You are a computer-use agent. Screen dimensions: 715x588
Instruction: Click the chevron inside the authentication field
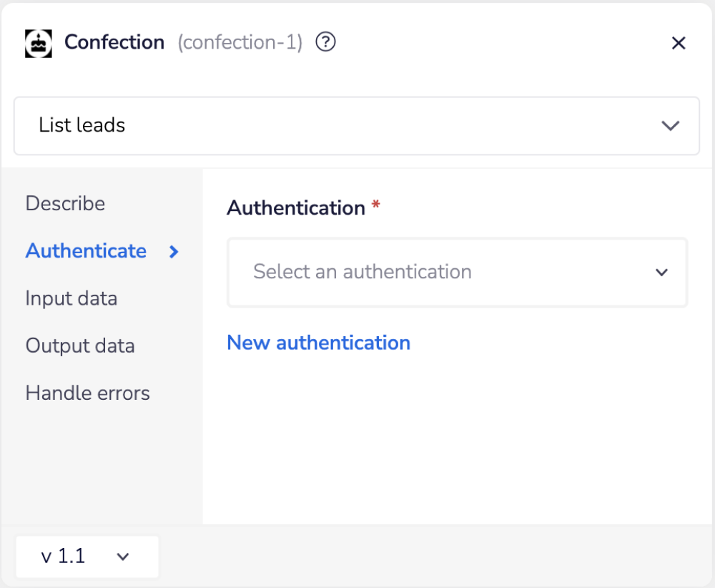[661, 273]
